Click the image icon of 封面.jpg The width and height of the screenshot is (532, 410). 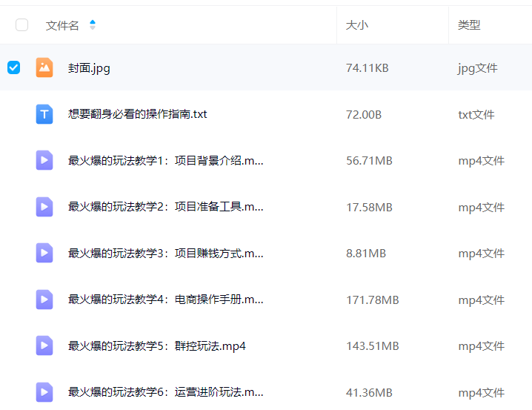point(44,67)
